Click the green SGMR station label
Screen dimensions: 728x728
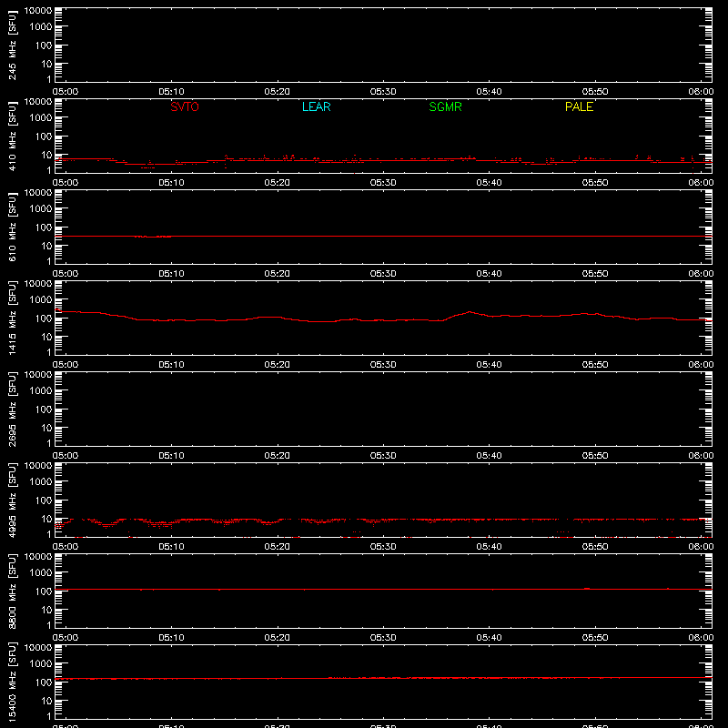pos(445,106)
